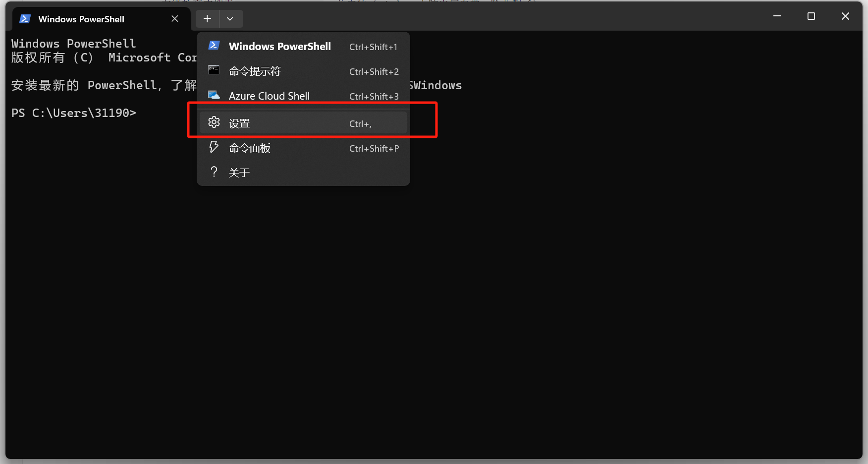Click the PowerShell icon on the tab

click(x=25, y=19)
